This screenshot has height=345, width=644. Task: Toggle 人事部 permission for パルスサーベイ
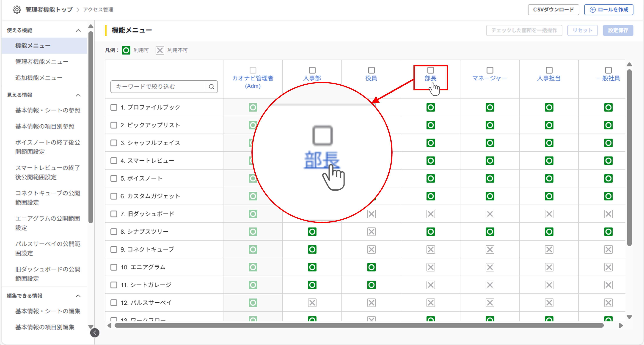coord(312,303)
